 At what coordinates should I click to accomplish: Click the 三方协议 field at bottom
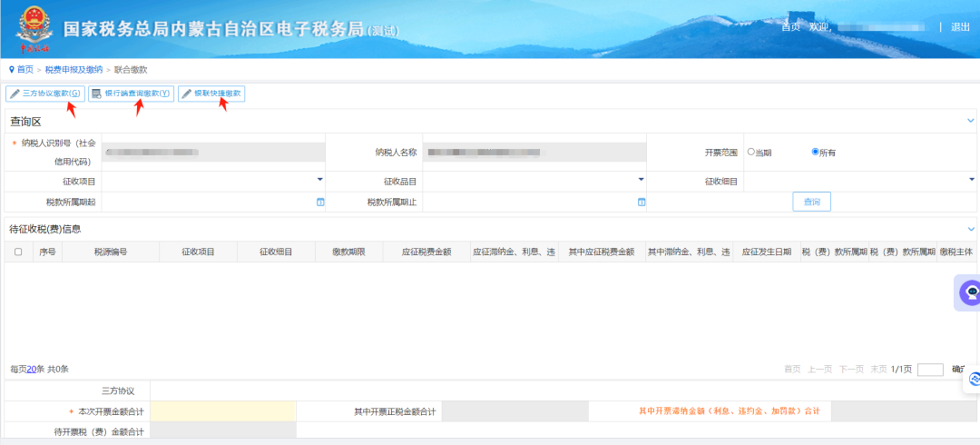(565, 391)
